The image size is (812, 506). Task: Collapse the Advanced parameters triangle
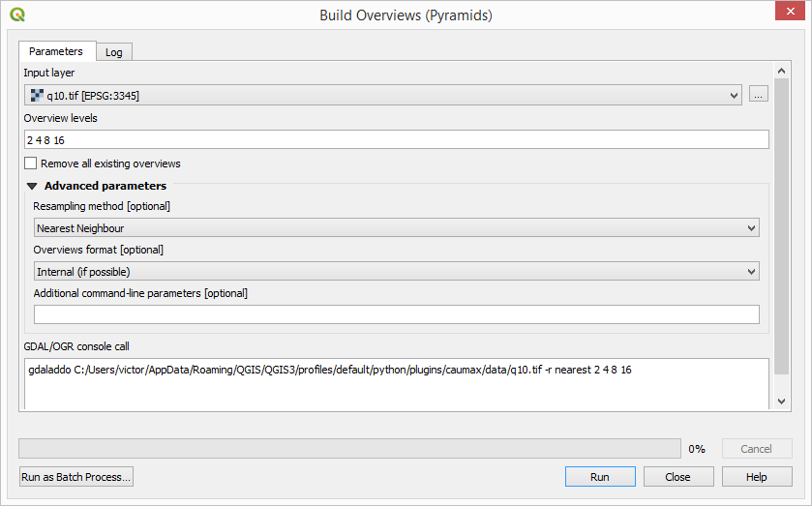[x=32, y=186]
